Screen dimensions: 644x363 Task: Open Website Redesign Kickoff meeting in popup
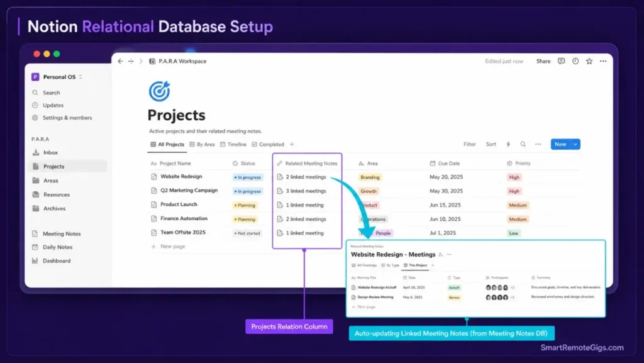pyautogui.click(x=377, y=288)
